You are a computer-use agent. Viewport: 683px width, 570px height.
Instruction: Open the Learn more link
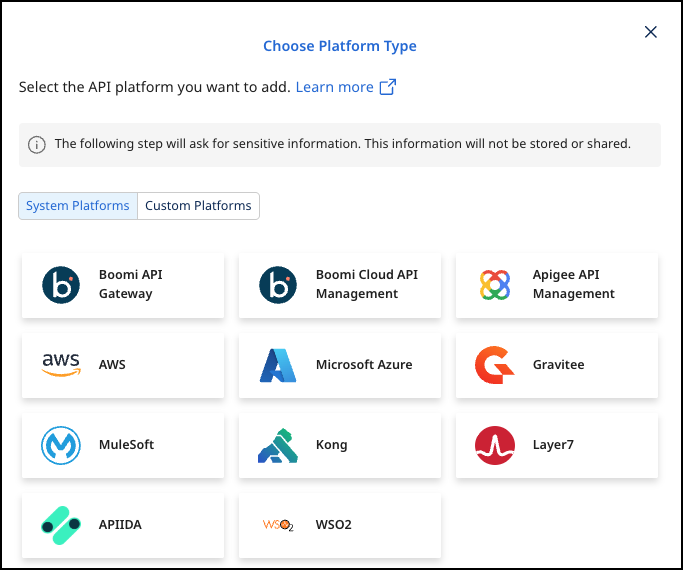[335, 87]
